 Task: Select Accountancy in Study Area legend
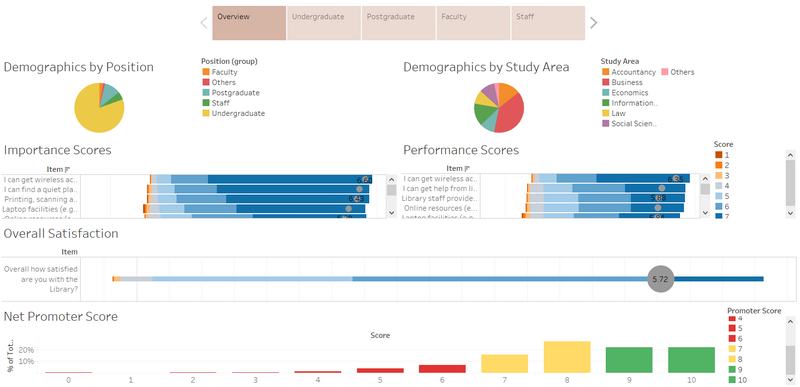[x=629, y=72]
